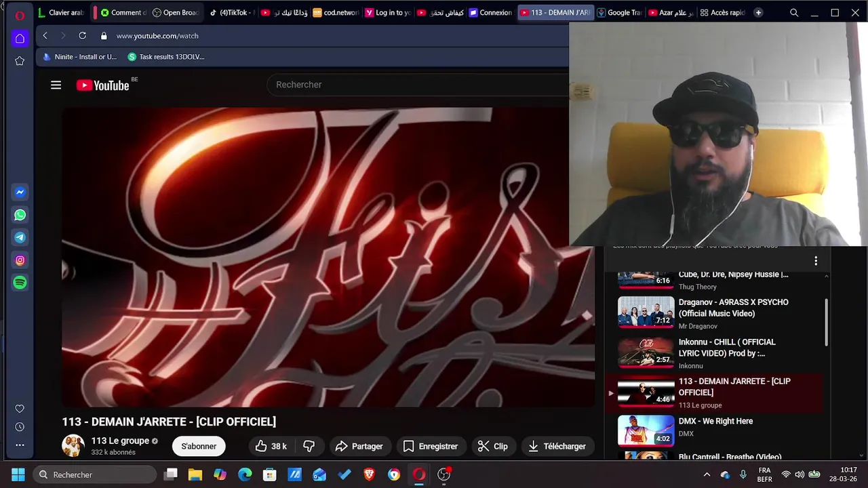Open Brave browser from the taskbar
This screenshot has width=868, height=488.
pyautogui.click(x=369, y=474)
